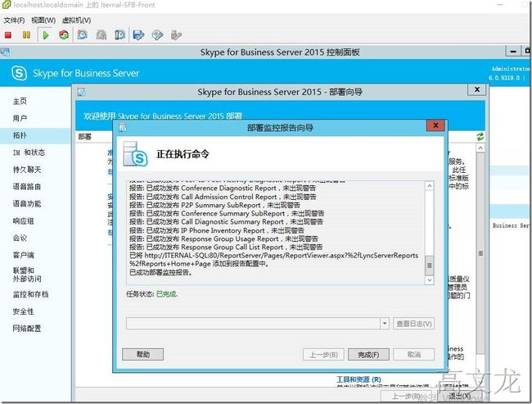Viewport: 532px width, 404px height.
Task: Click the output log scroll down arrow
Action: pyautogui.click(x=429, y=280)
